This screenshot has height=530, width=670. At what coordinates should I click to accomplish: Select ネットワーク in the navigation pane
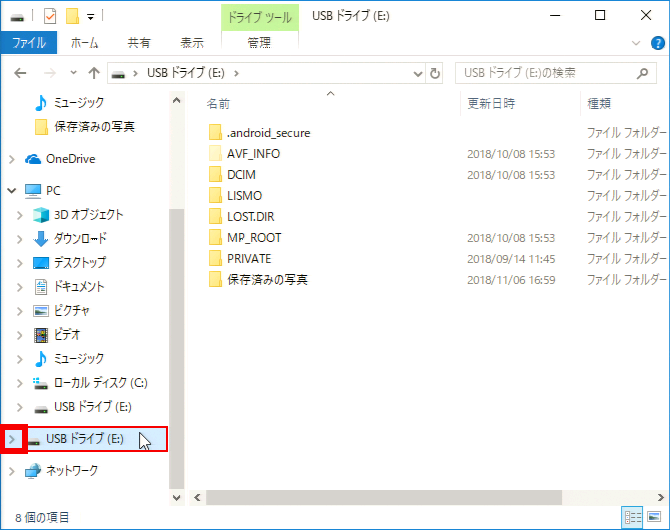point(62,471)
